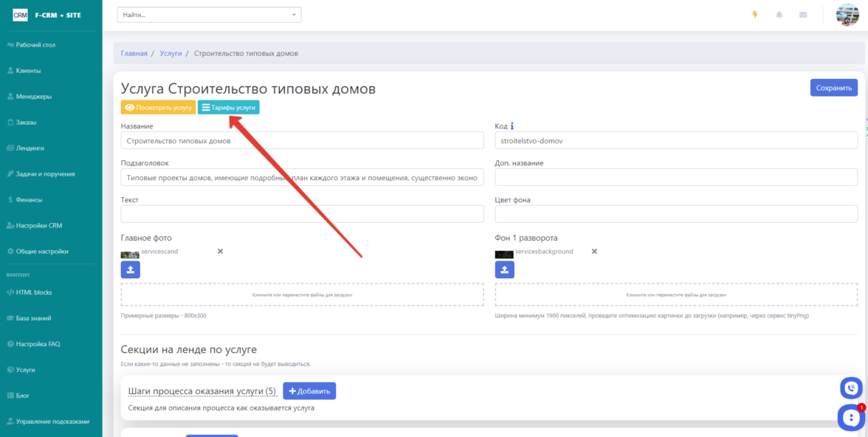868x437 pixels.
Task: Open Настройки CRM in the sidebar
Action: pyautogui.click(x=38, y=225)
